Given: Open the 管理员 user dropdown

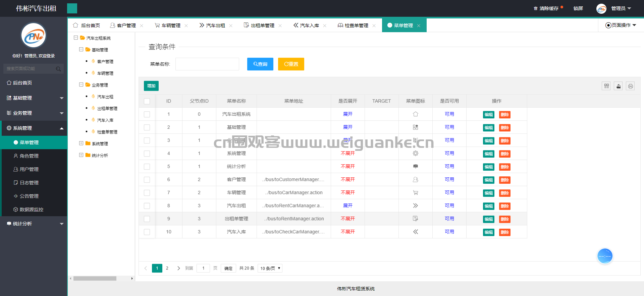Looking at the screenshot, I should click(621, 8).
